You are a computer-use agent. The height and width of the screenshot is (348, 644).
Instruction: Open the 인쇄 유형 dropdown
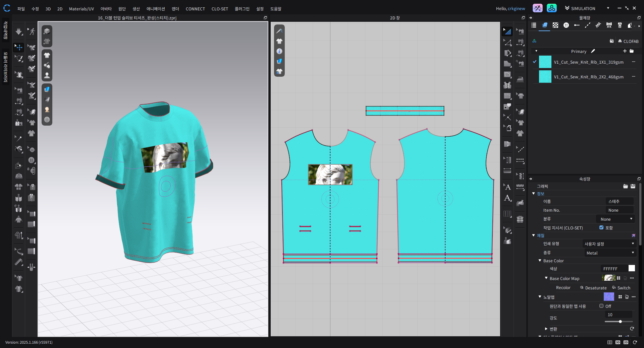click(609, 244)
